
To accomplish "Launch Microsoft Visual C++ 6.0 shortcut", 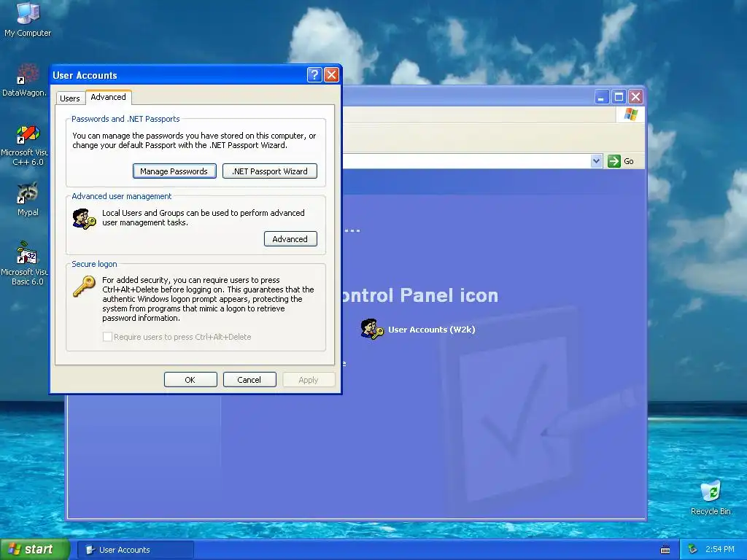I will 25,145.
